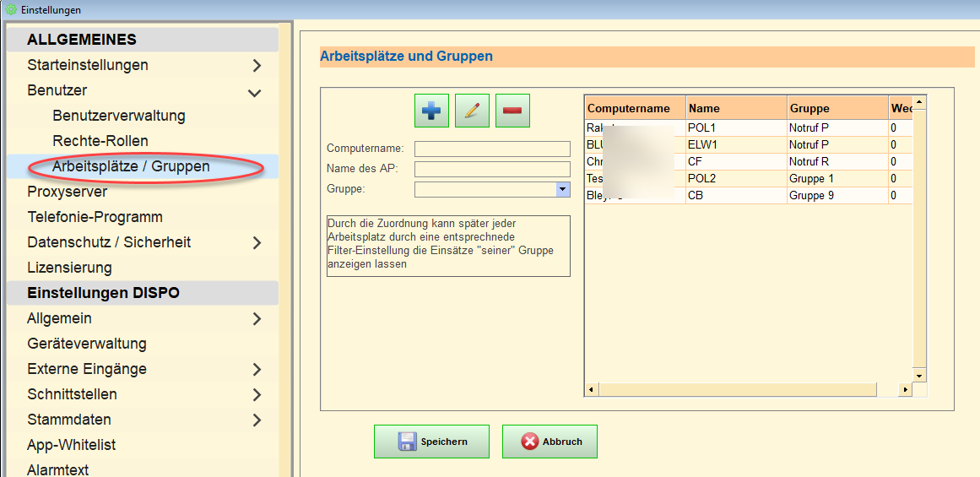Open the Proxyserver settings
The width and height of the screenshot is (980, 477).
coord(67,192)
